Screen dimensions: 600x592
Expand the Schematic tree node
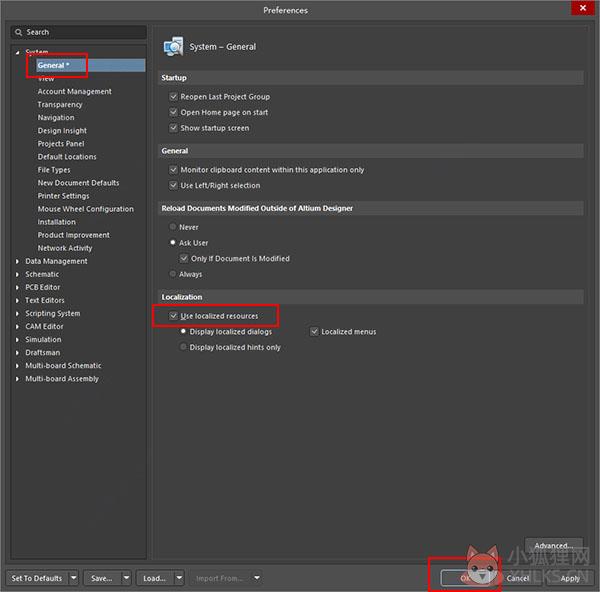(17, 274)
